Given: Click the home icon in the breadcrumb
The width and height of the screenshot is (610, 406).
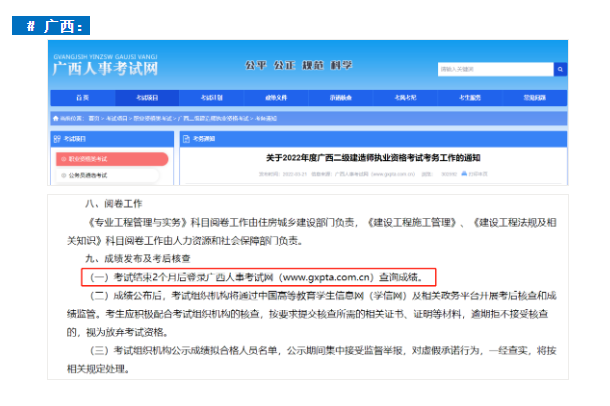Looking at the screenshot, I should [x=56, y=118].
